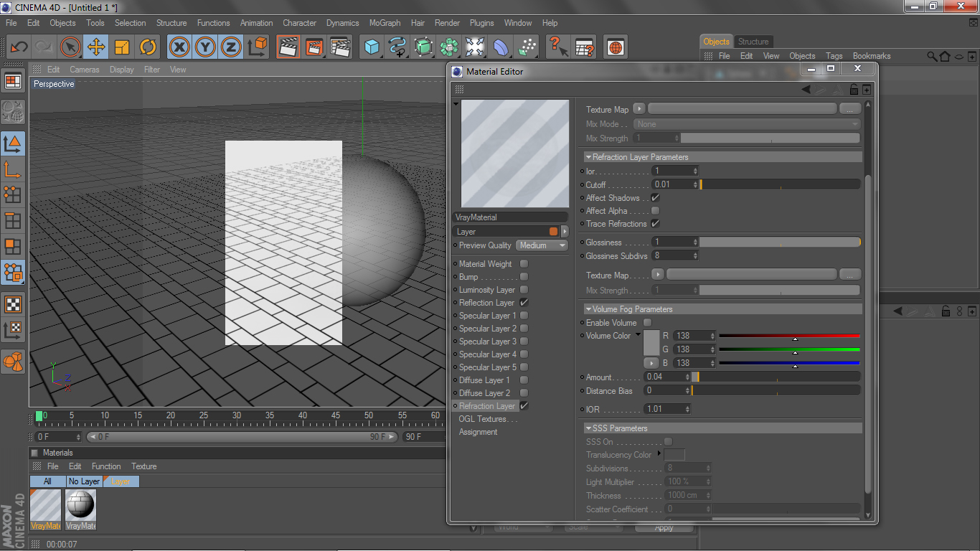Add a Cube primitive object
This screenshot has height=551, width=980.
coord(371,47)
